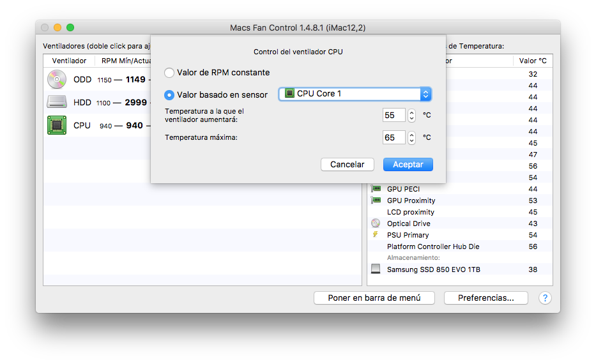This screenshot has width=596, height=364.
Task: Click the ODD optical disc fan icon
Action: [x=56, y=80]
